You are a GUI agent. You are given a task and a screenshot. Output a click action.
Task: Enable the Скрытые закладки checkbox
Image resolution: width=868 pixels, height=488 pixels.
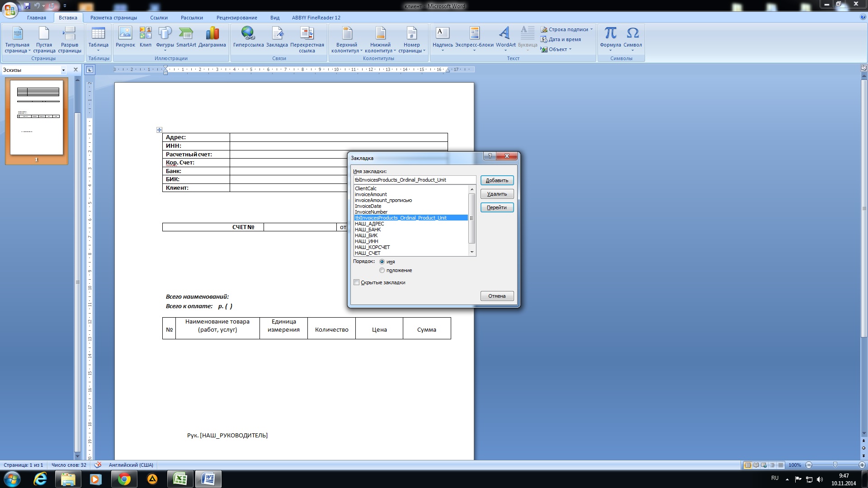click(357, 282)
